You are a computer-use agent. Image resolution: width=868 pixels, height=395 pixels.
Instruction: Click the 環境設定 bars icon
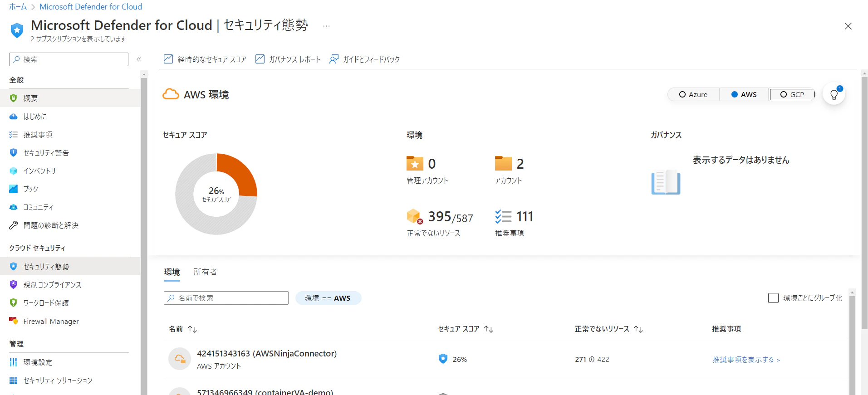(x=14, y=362)
